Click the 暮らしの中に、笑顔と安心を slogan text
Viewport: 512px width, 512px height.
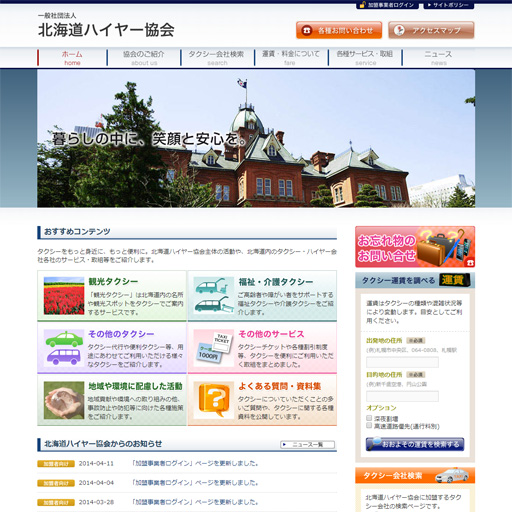[149, 139]
